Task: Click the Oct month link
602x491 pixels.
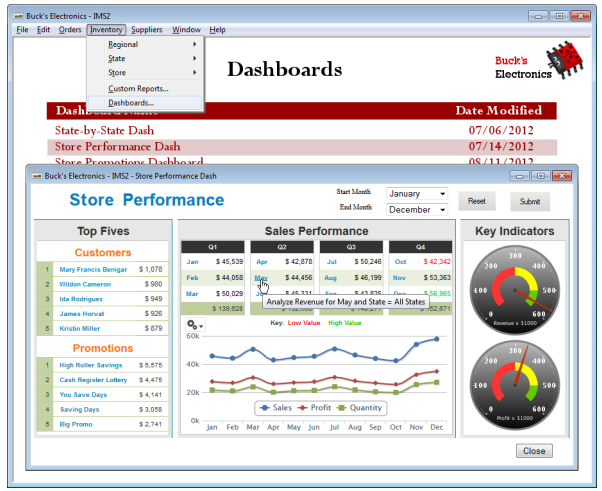Action: pos(400,262)
